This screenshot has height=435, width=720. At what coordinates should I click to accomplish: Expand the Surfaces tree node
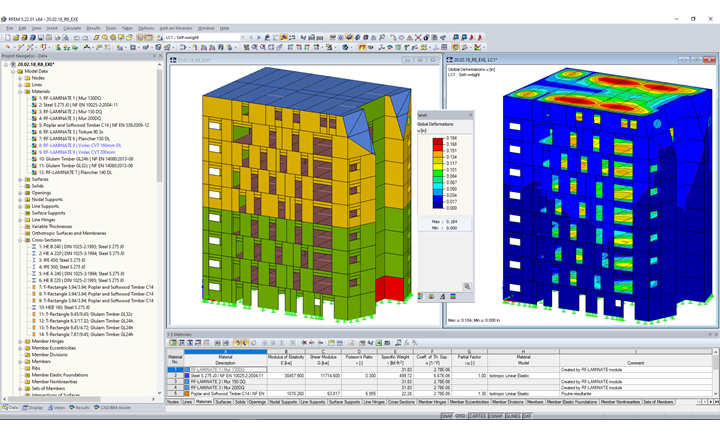[x=20, y=179]
